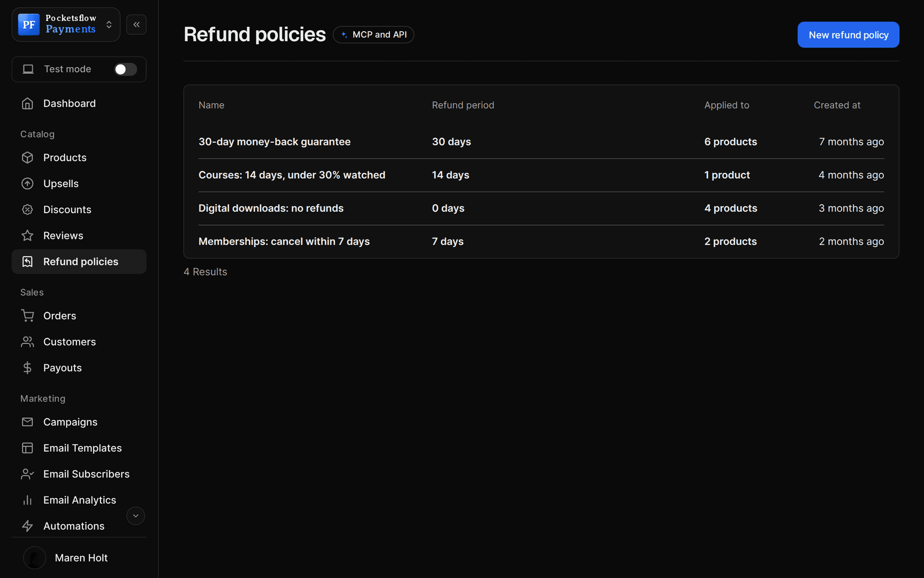
Task: Click the 7 months ago cell
Action: pyautogui.click(x=851, y=142)
